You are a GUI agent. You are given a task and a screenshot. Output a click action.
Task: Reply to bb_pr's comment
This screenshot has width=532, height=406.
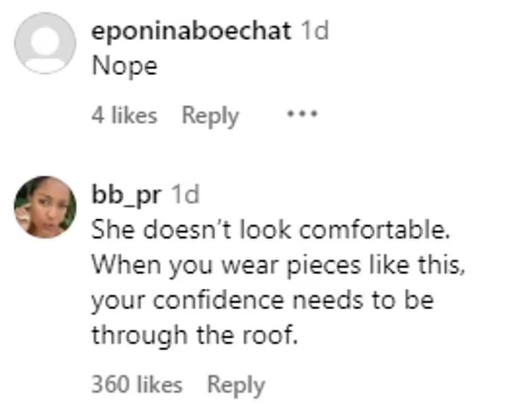(x=235, y=385)
